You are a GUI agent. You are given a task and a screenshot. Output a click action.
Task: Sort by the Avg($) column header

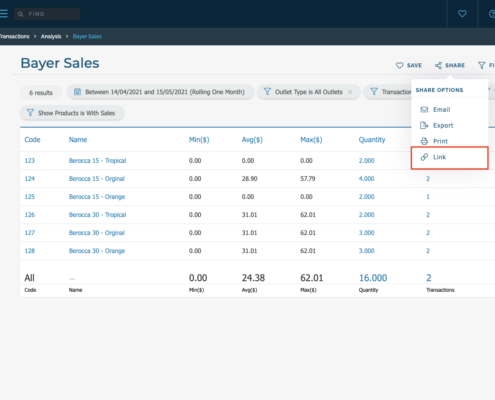(252, 140)
